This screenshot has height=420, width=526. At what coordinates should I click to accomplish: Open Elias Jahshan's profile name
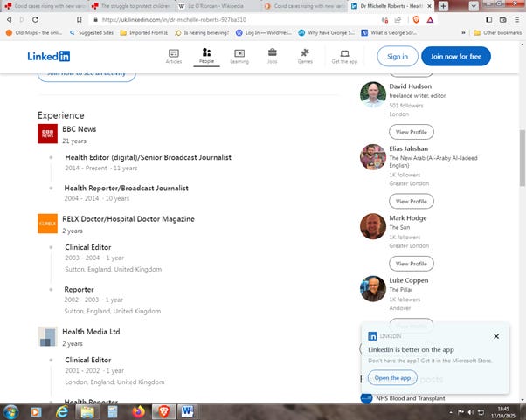pyautogui.click(x=409, y=148)
